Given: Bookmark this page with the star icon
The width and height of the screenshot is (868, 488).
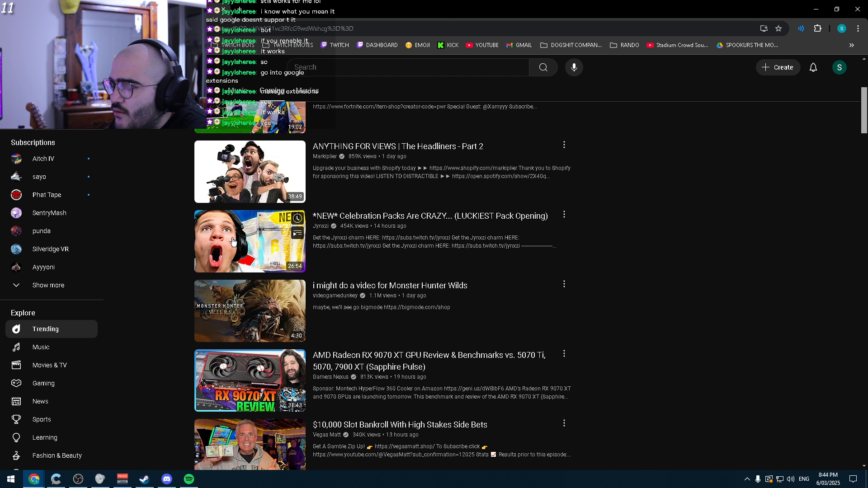Looking at the screenshot, I should pos(778,28).
